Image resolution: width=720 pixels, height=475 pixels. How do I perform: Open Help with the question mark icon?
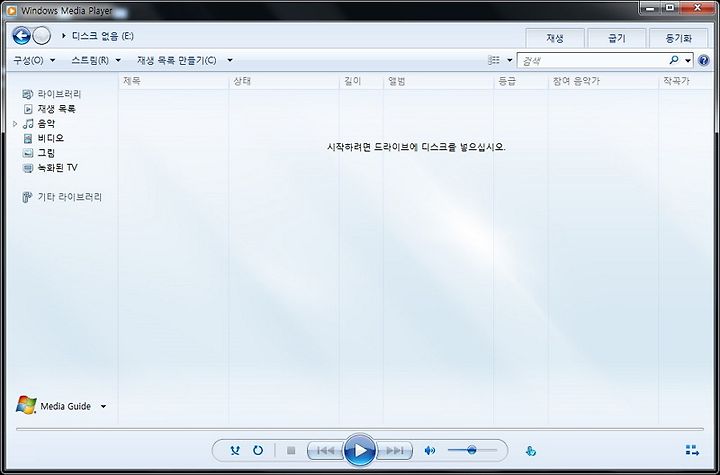703,60
